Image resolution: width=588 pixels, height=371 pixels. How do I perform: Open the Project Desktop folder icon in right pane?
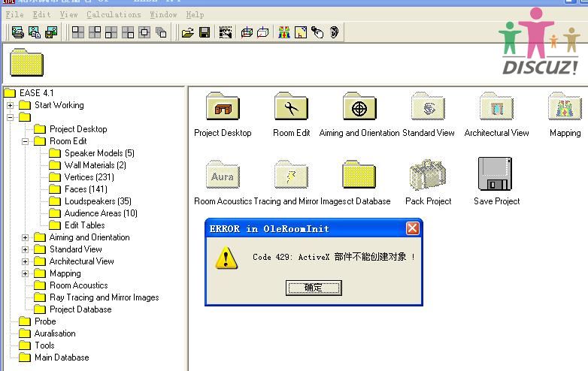[x=223, y=107]
